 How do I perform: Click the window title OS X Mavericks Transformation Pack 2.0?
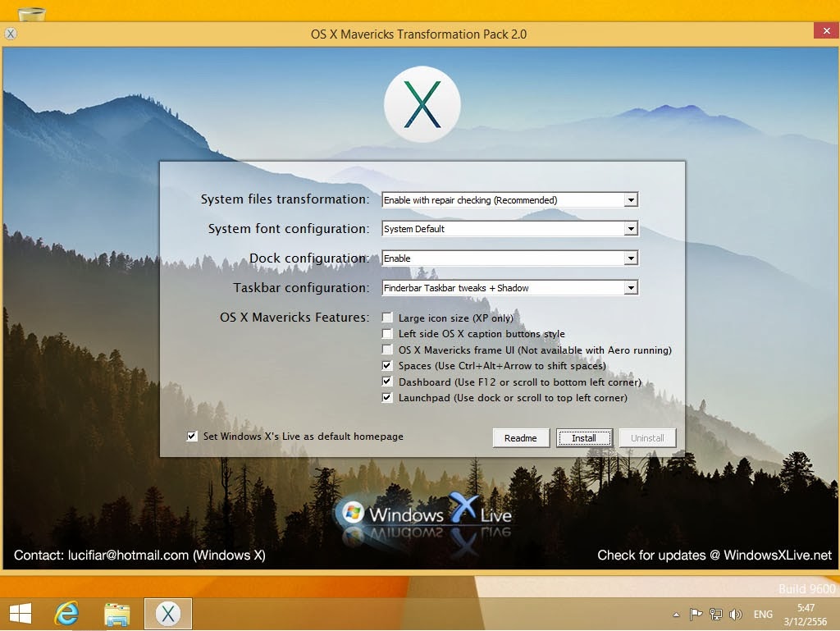419,34
